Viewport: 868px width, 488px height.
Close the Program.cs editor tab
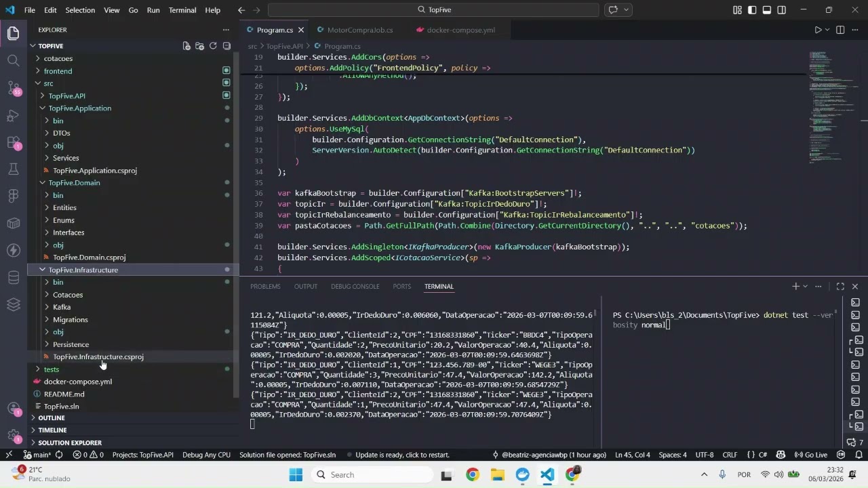301,30
